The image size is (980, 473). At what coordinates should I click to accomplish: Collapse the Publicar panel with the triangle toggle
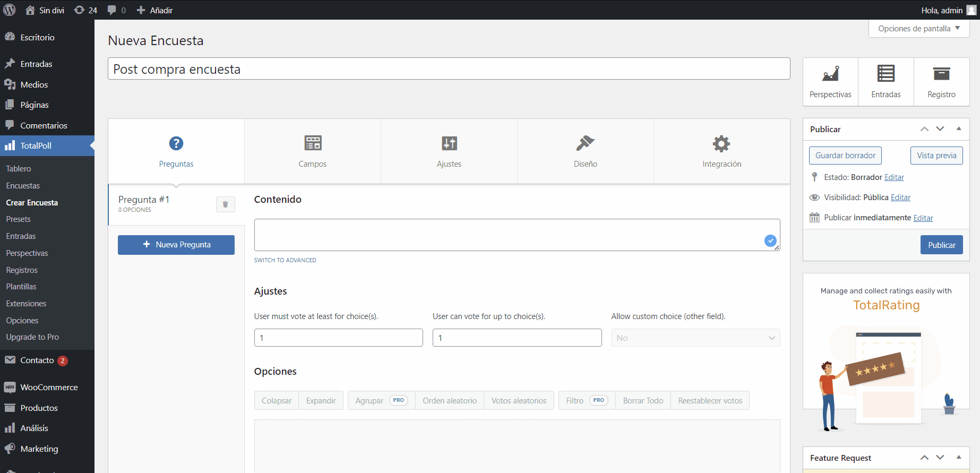click(959, 129)
